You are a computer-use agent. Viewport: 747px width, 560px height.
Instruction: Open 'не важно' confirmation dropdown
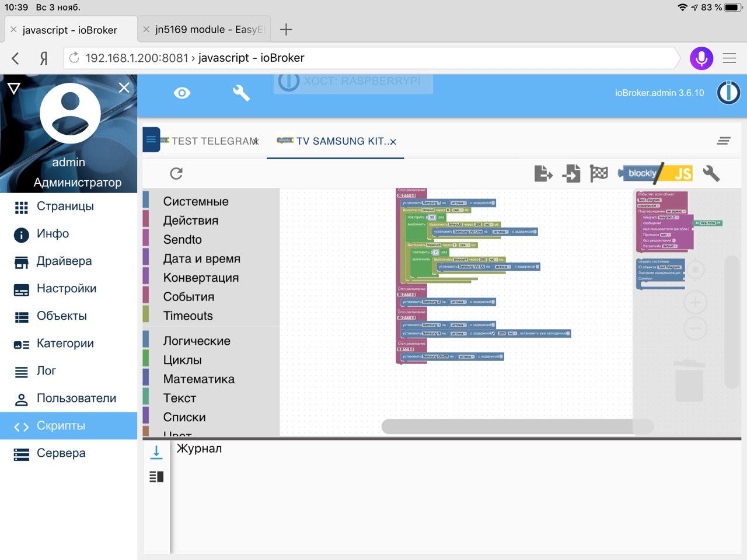pos(676,211)
